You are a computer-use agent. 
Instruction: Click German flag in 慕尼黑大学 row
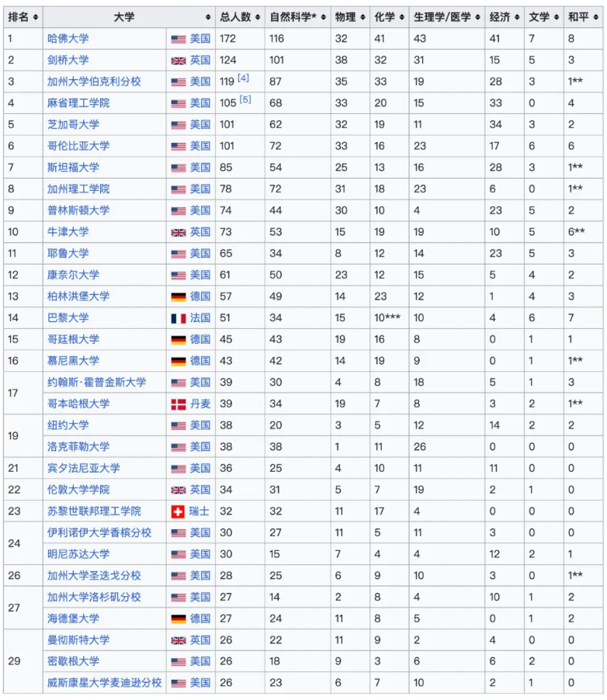(179, 361)
